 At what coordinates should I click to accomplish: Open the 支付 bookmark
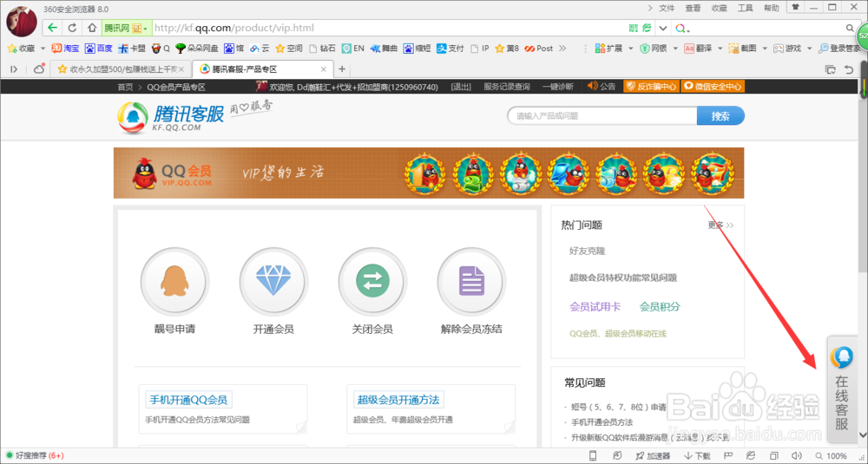coord(450,49)
